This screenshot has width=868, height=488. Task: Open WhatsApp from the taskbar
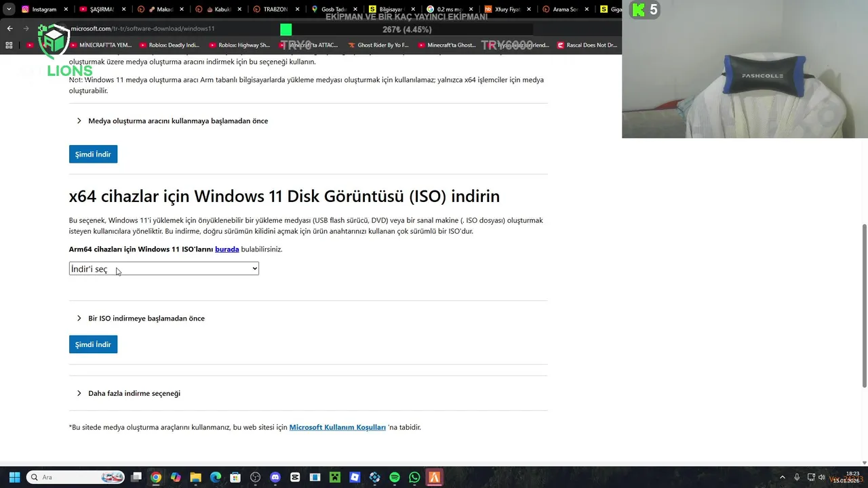pyautogui.click(x=414, y=477)
